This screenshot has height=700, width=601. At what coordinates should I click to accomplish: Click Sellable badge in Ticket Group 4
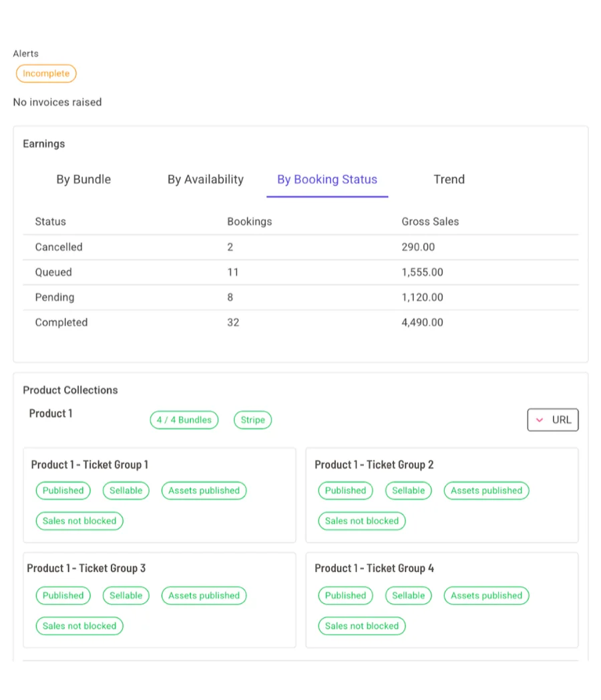coord(409,595)
